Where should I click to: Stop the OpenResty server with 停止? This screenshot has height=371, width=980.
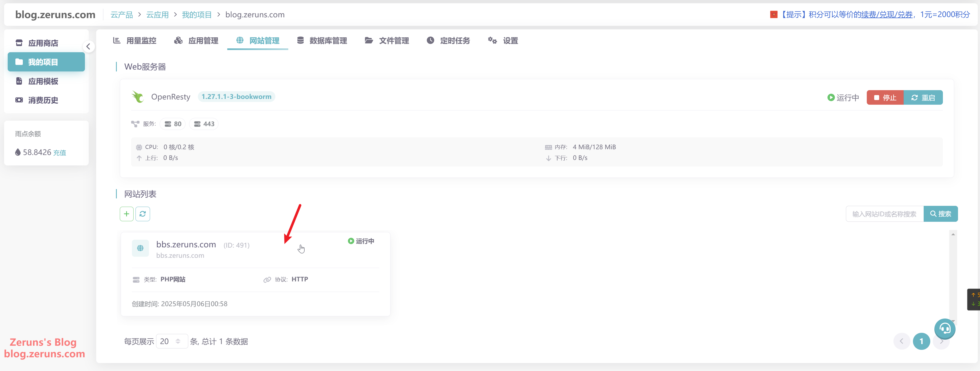click(885, 97)
